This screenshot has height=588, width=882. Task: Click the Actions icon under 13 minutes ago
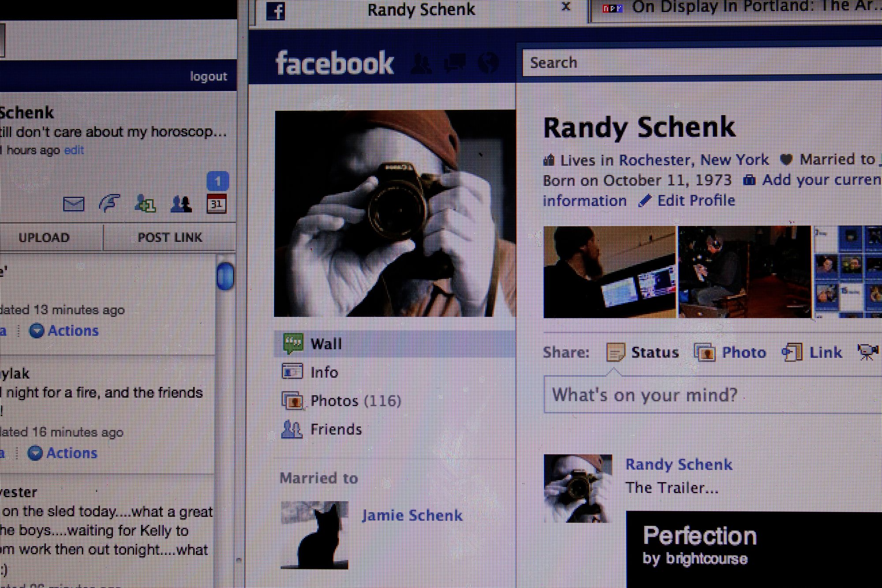click(37, 331)
